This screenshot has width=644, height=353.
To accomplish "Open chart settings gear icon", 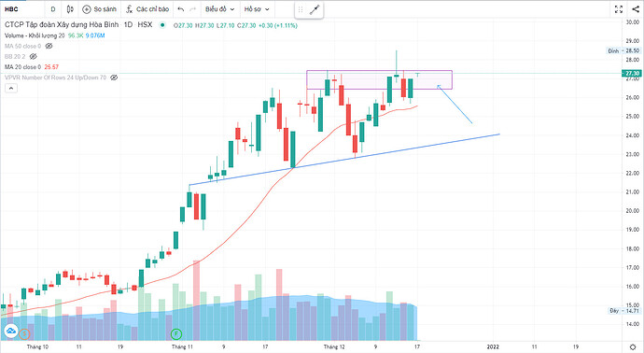I will 633,346.
